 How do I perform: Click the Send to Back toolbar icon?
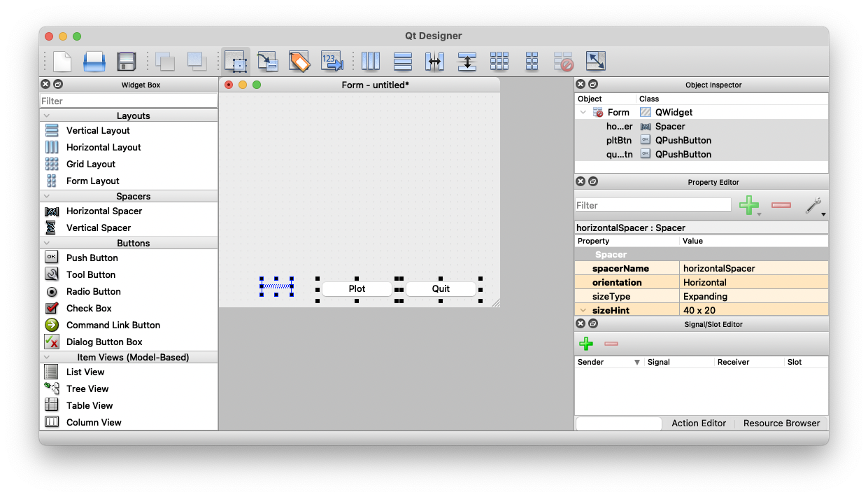165,62
